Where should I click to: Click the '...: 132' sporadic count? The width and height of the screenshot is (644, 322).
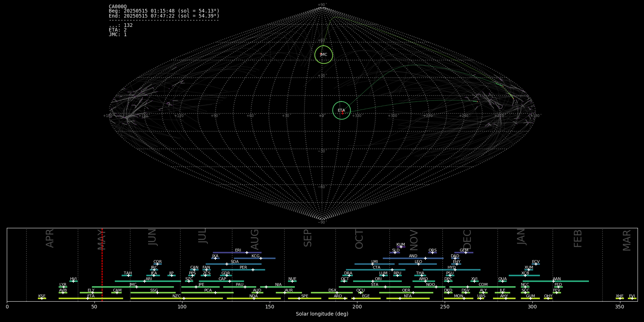tap(121, 25)
